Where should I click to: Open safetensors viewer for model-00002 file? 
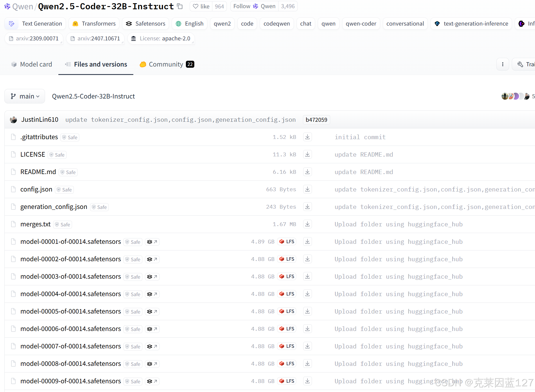(x=152, y=259)
